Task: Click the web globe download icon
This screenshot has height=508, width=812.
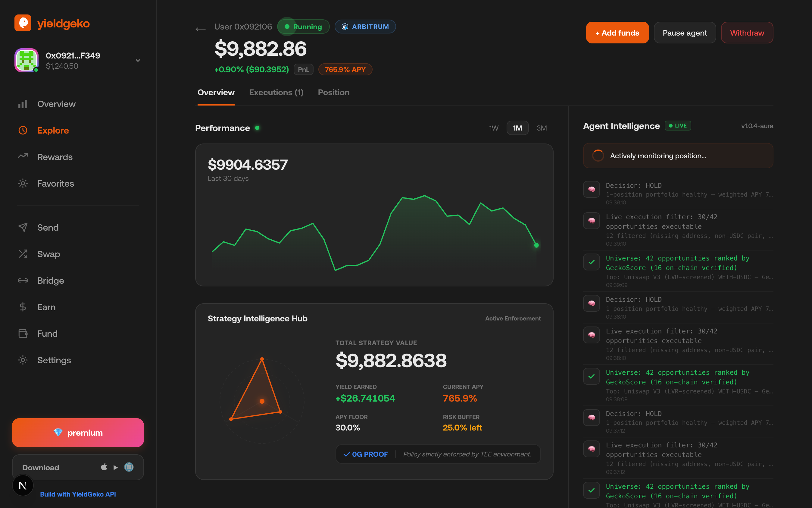Action: [129, 467]
